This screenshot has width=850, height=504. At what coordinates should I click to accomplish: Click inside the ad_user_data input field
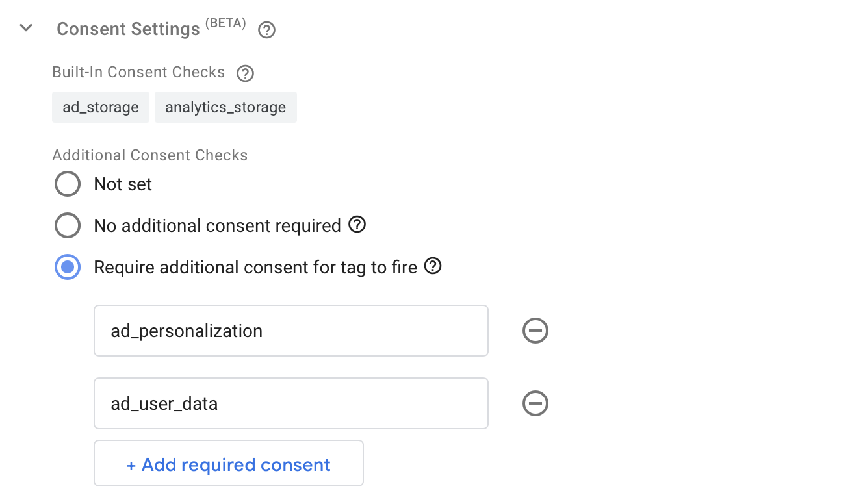click(x=290, y=403)
